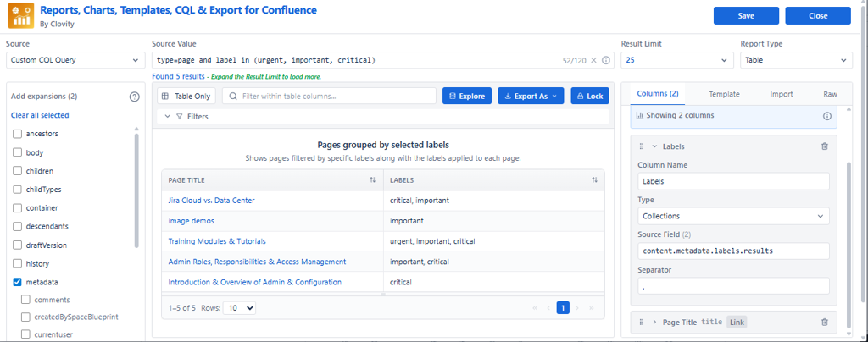
Task: Toggle the body expansion checkbox
Action: 17,152
